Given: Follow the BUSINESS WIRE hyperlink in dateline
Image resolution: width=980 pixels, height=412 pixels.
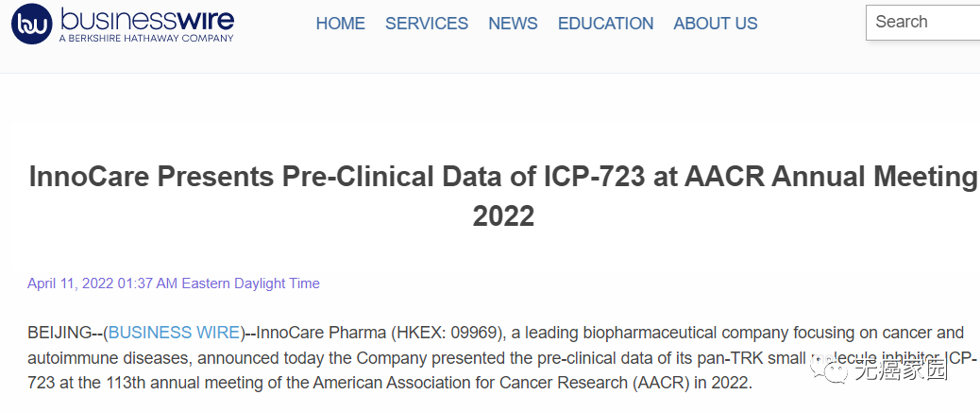Looking at the screenshot, I should (x=175, y=333).
